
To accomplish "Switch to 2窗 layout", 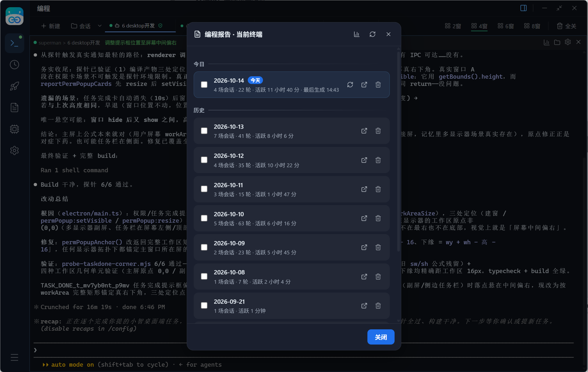I will [453, 26].
